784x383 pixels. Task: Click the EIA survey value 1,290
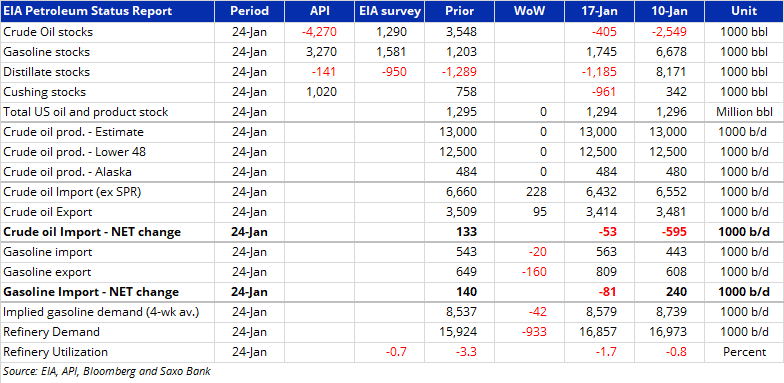point(392,32)
